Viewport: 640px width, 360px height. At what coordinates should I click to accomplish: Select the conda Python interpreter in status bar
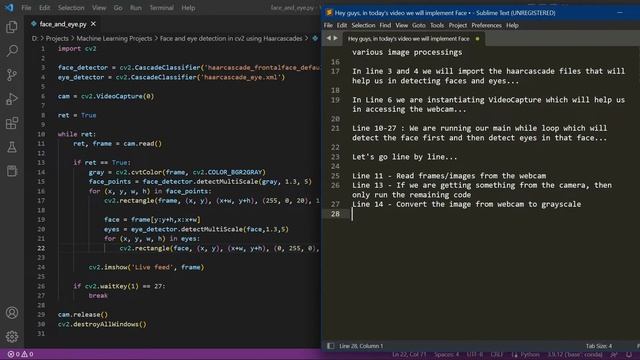(x=575, y=355)
